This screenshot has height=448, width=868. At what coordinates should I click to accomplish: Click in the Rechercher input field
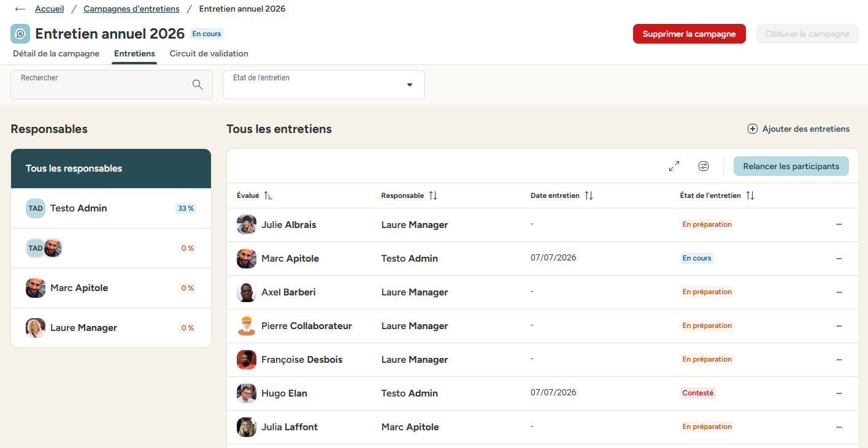pyautogui.click(x=112, y=85)
